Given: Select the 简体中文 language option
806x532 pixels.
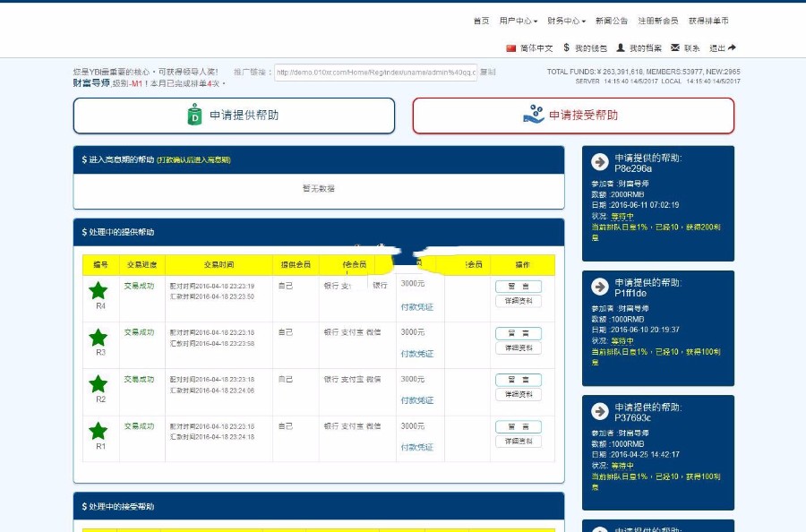Looking at the screenshot, I should click(536, 48).
